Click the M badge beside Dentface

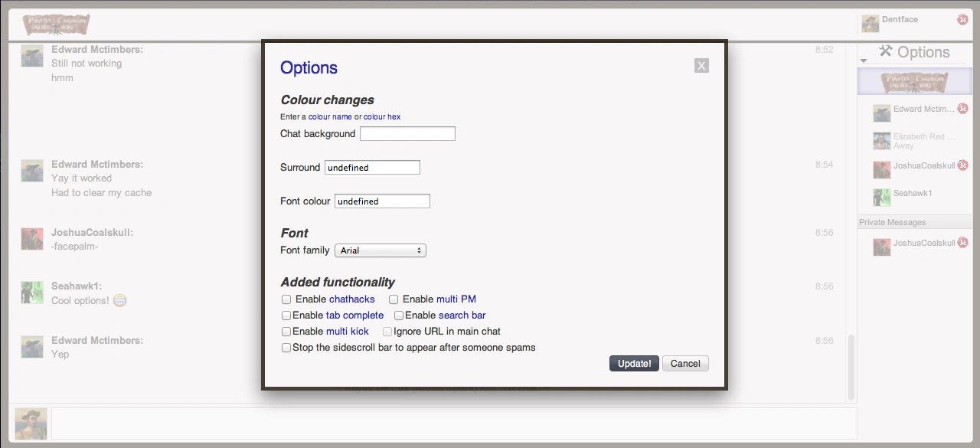coord(963,20)
